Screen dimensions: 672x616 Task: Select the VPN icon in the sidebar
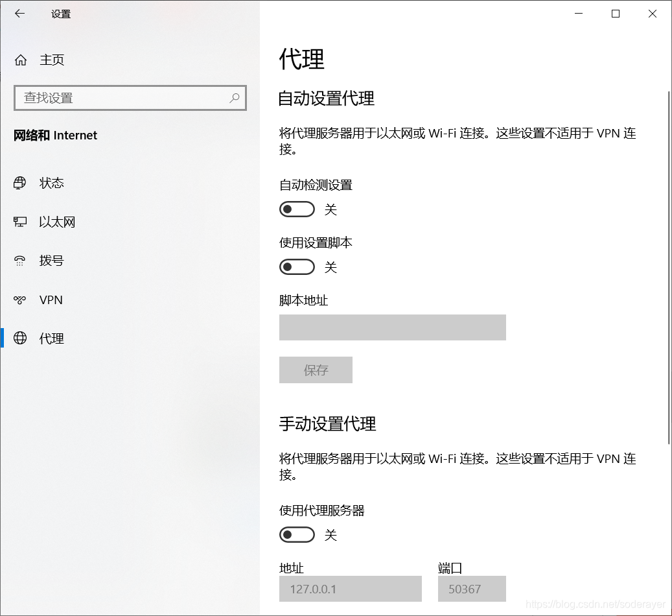(x=20, y=300)
